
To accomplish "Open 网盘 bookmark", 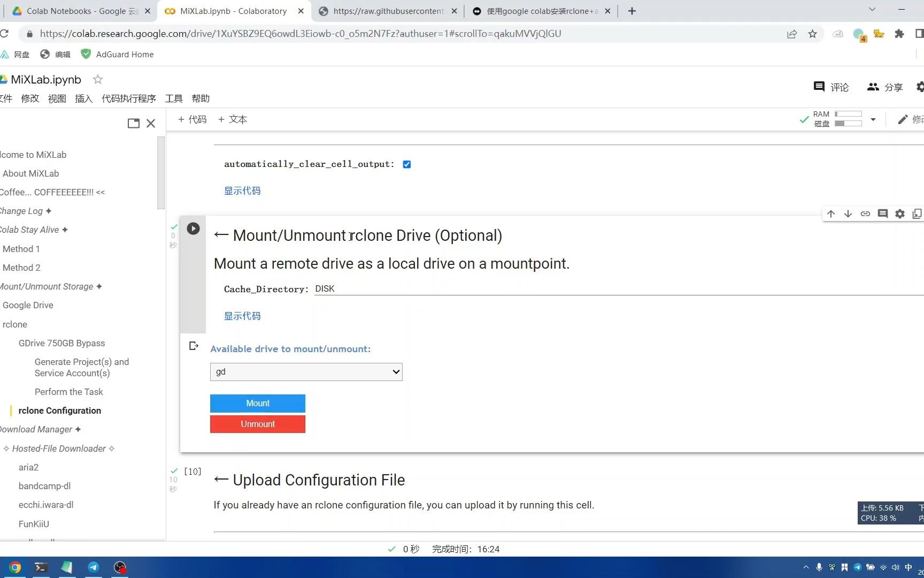I will (16, 54).
